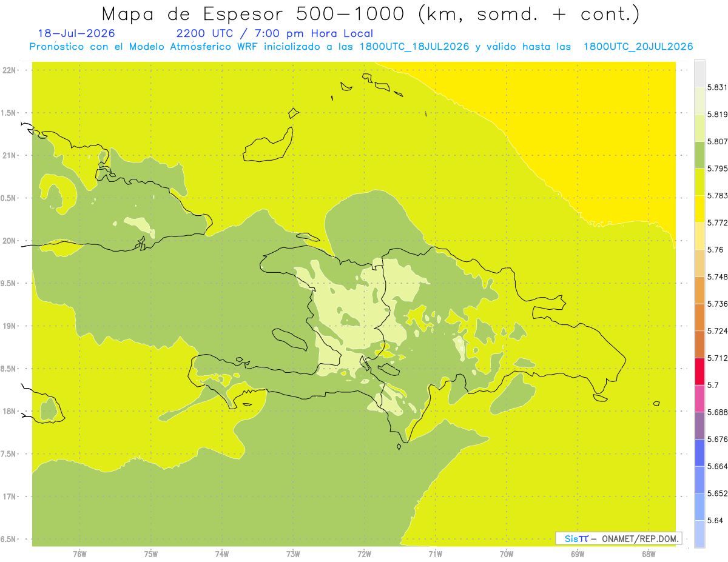Select the legend value "5.7"
The height and width of the screenshot is (562, 728).
point(713,385)
